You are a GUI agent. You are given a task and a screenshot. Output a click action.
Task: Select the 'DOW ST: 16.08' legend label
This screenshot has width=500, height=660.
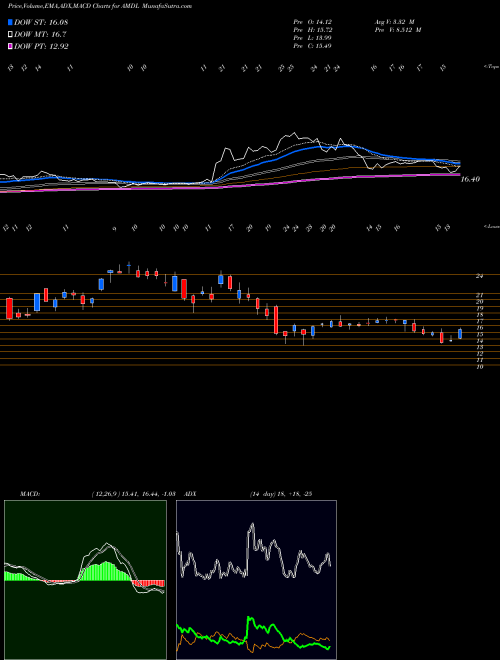[x=41, y=22]
